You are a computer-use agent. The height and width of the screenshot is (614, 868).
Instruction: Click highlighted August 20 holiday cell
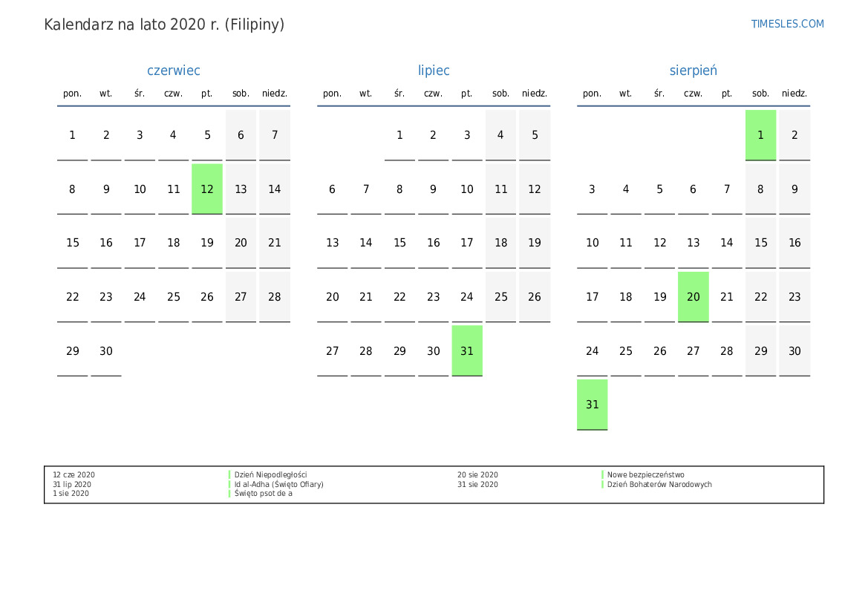coord(693,297)
